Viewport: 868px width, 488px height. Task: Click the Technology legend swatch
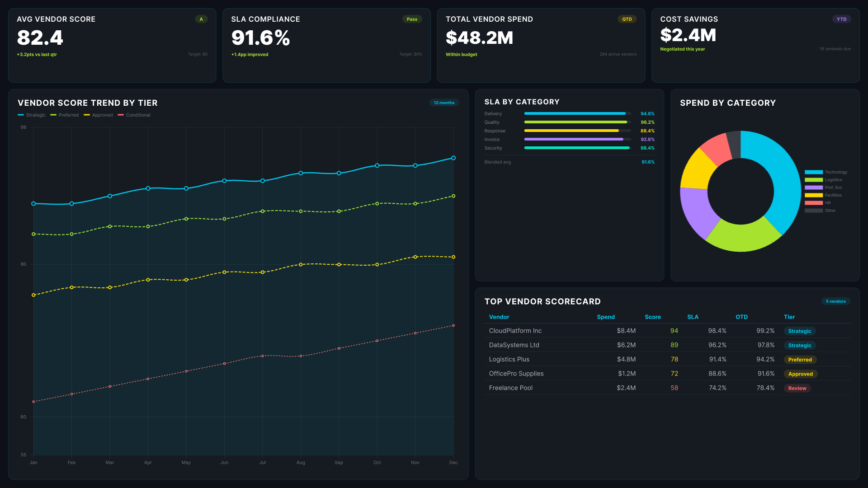coord(813,172)
